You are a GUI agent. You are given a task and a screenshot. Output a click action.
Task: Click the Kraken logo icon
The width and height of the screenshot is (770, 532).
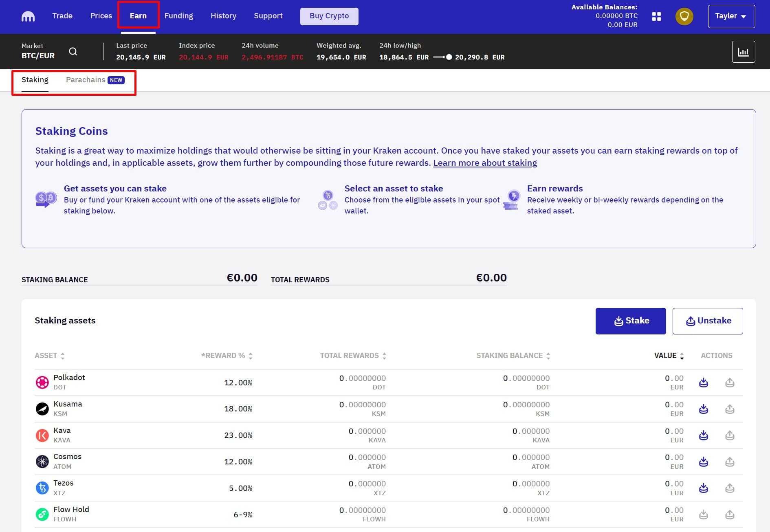28,16
